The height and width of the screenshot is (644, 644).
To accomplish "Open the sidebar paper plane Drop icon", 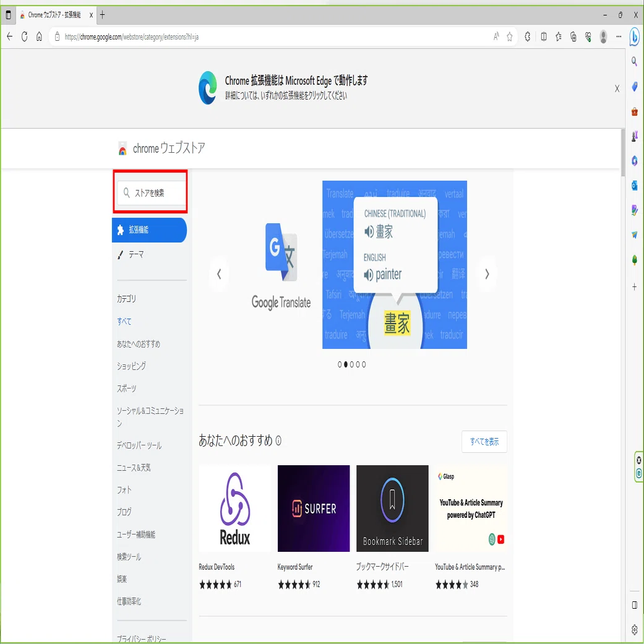I will [x=635, y=235].
